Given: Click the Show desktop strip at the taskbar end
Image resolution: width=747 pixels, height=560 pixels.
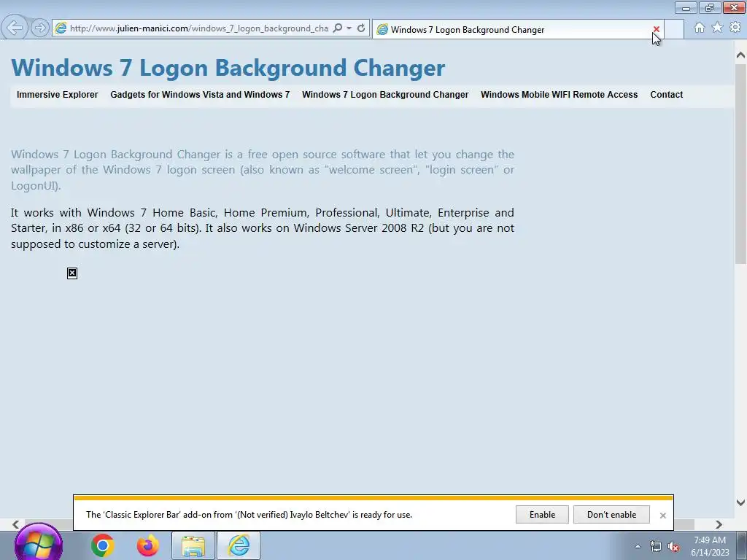Looking at the screenshot, I should click(742, 545).
